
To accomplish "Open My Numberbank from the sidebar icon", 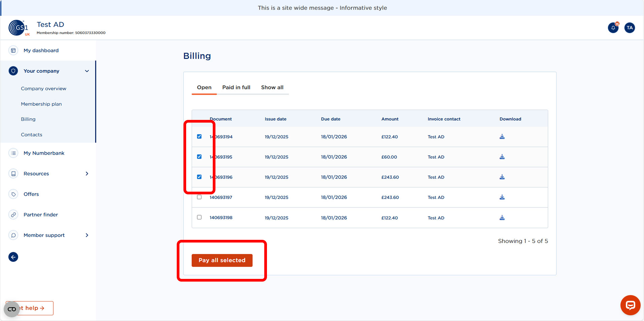I will click(x=13, y=153).
